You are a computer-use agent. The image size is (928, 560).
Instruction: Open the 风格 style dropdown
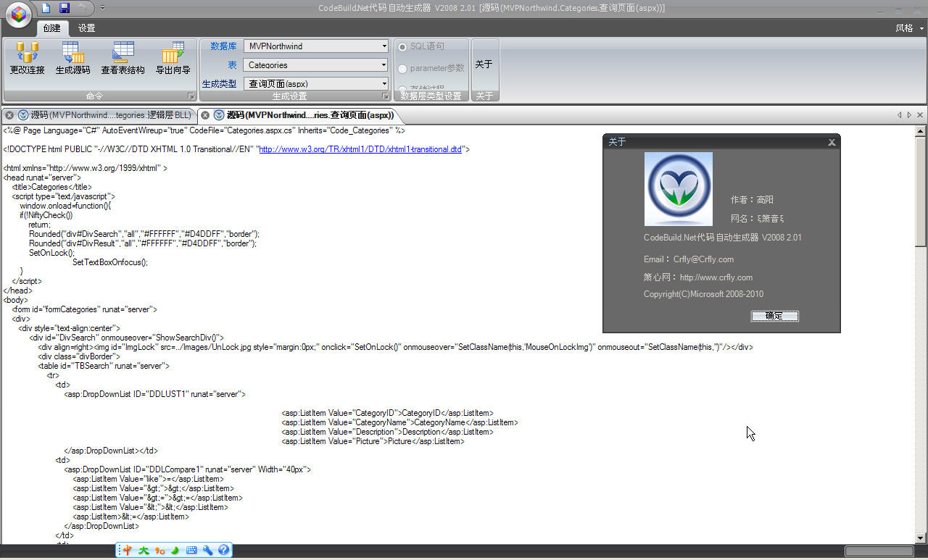tap(910, 28)
